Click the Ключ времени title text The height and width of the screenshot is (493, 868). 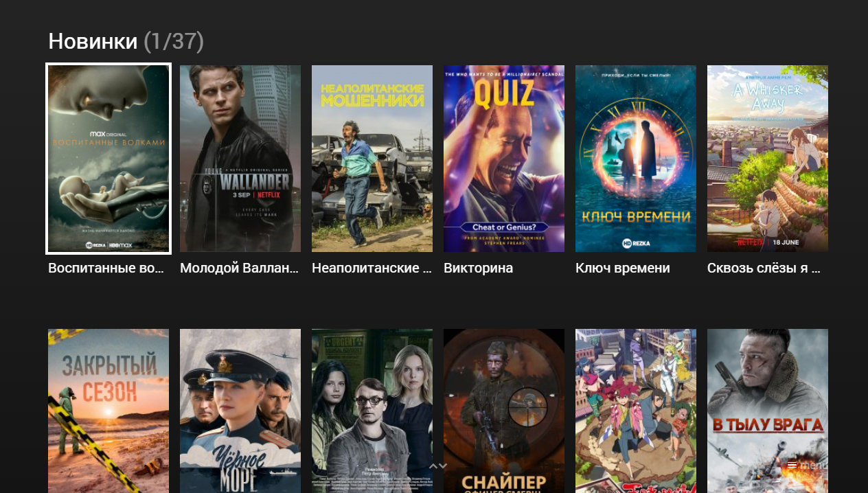tap(623, 268)
